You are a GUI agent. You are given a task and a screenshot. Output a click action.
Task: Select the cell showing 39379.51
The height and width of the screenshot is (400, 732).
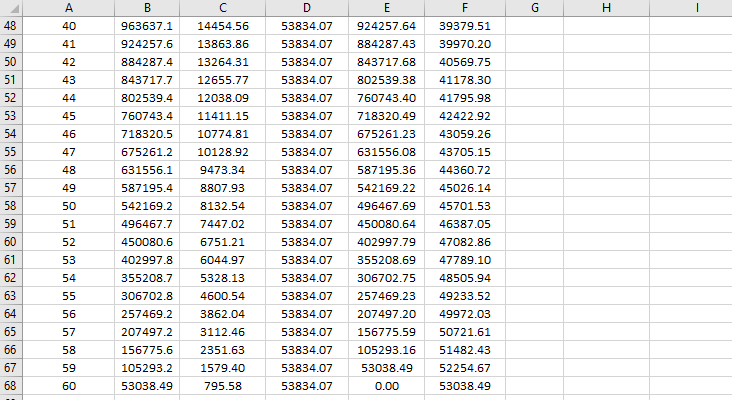click(x=465, y=26)
